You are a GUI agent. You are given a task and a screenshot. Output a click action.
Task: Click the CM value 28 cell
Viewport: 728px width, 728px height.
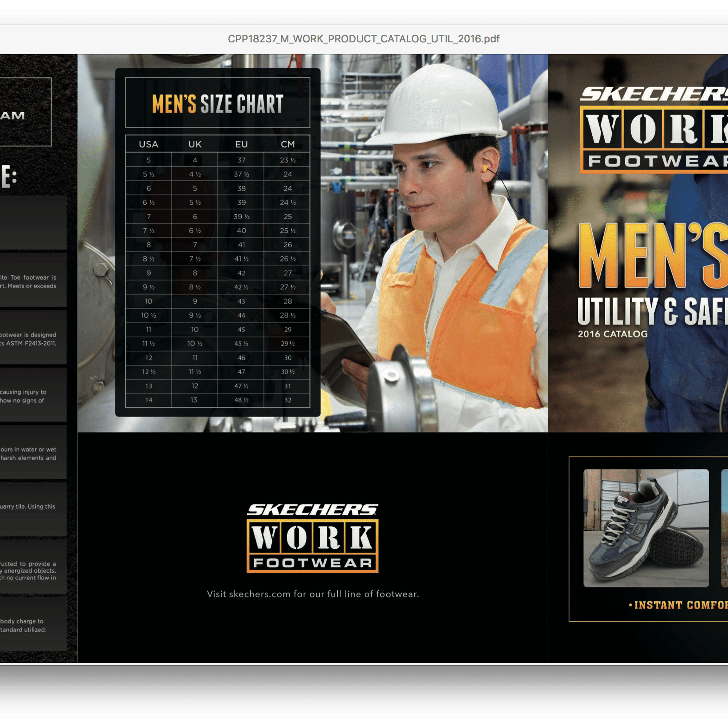click(288, 301)
